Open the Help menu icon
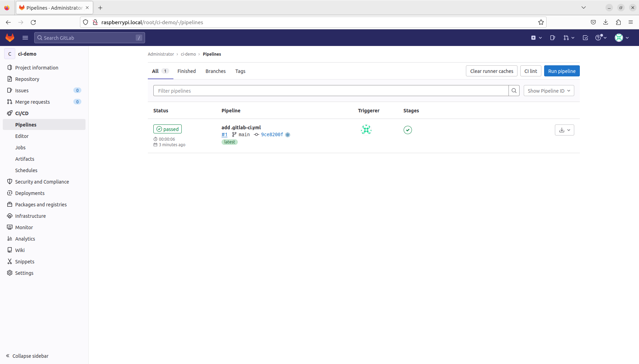Image resolution: width=639 pixels, height=364 pixels. click(601, 38)
